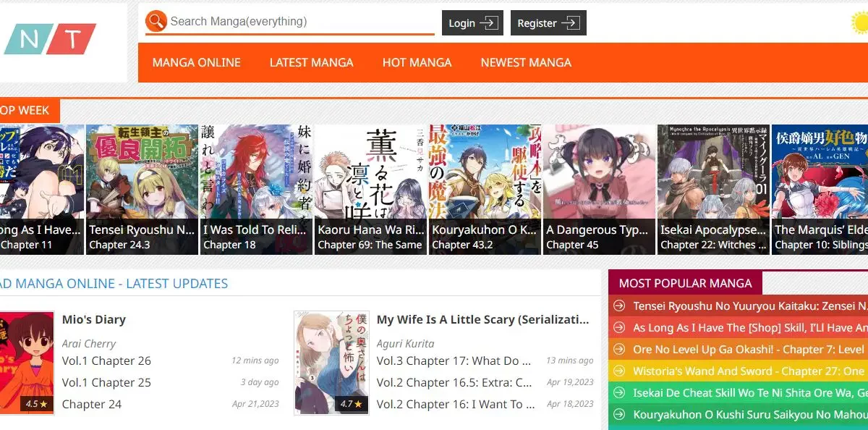Go to Newest Manga menu
The height and width of the screenshot is (430, 868).
click(526, 62)
